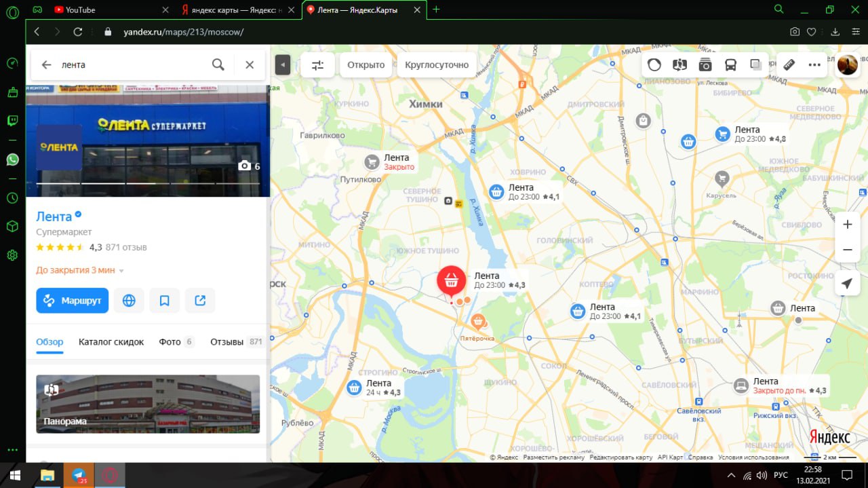Open store website globe icon
868x488 pixels.
[129, 300]
